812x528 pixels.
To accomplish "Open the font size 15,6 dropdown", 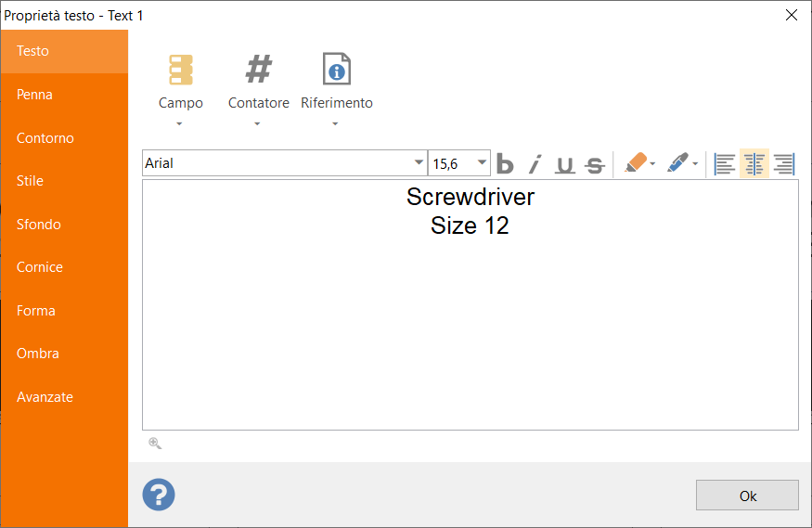I will pos(483,162).
